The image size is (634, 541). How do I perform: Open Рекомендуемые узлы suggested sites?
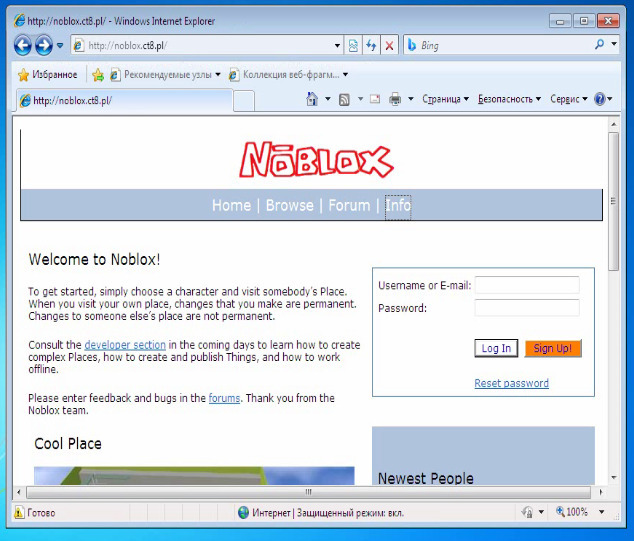click(x=165, y=75)
